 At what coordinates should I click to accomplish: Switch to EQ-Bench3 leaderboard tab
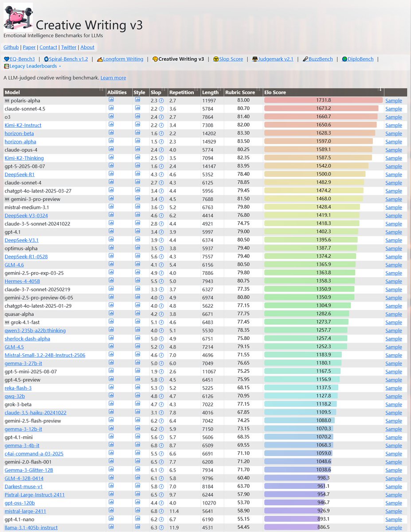(19, 59)
